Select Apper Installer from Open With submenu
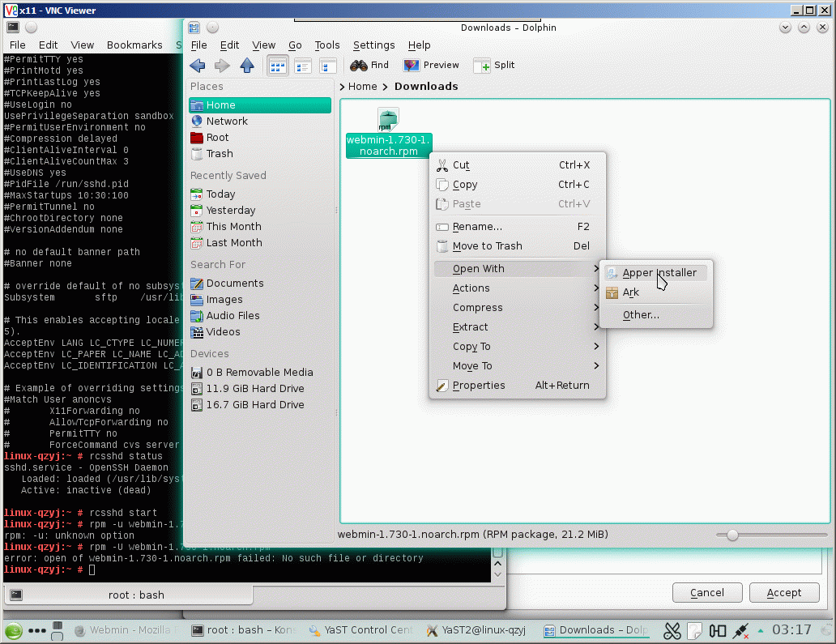The height and width of the screenshot is (644, 836). tap(659, 273)
